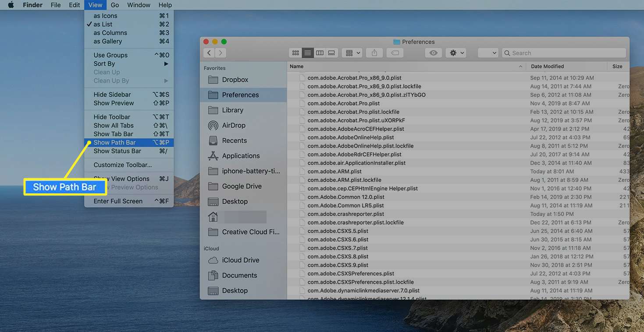Click Customize Toolbar… in View menu
644x332 pixels.
pos(122,165)
